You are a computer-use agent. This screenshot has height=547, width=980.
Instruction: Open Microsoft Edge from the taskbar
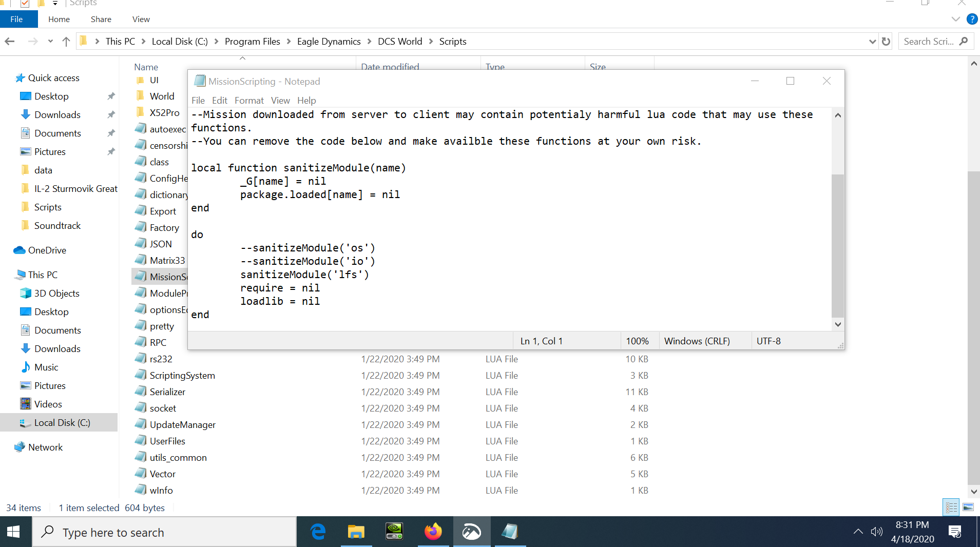coord(318,532)
